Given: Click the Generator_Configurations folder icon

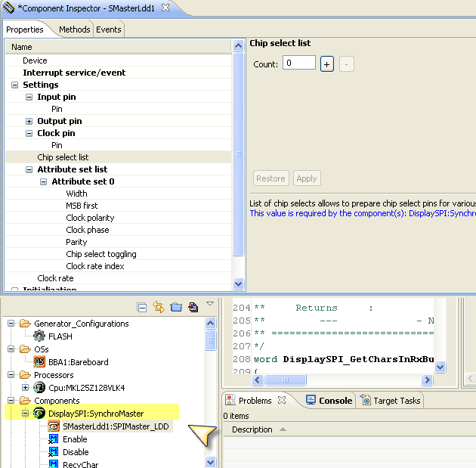Looking at the screenshot, I should click(25, 324).
